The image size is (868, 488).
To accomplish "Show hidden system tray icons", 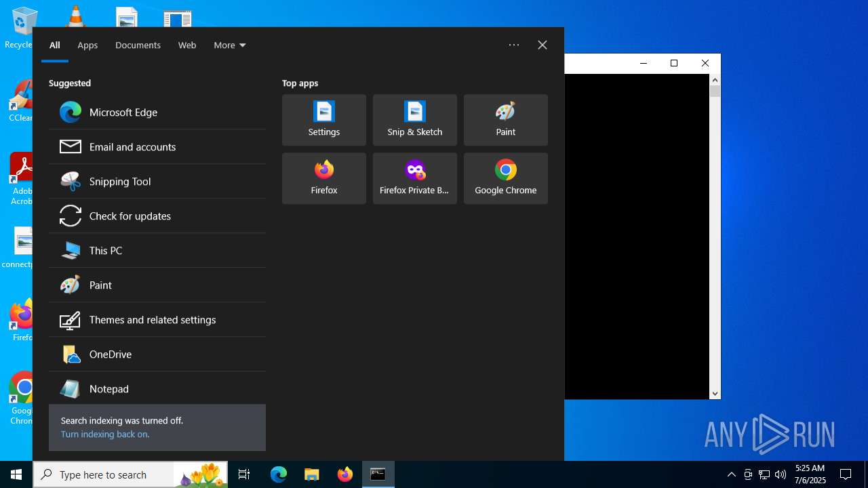I will click(731, 474).
